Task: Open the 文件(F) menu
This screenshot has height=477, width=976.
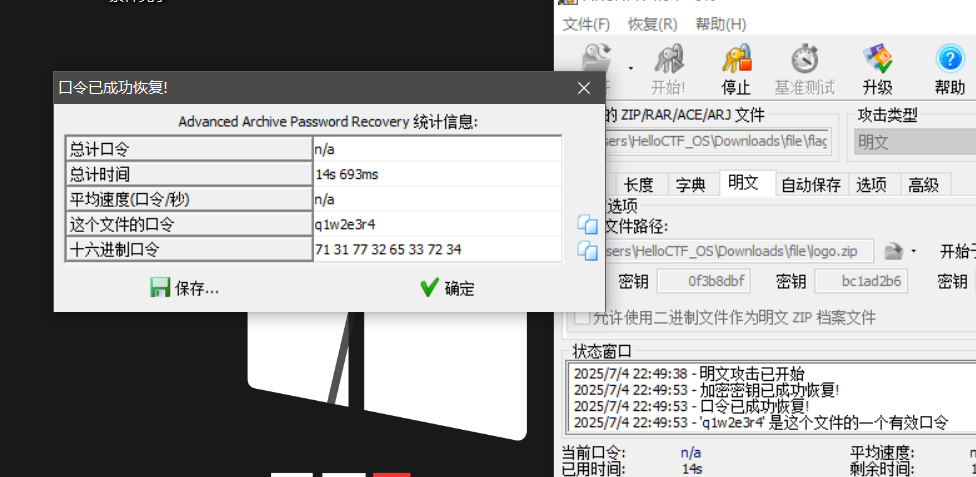Action: (586, 24)
